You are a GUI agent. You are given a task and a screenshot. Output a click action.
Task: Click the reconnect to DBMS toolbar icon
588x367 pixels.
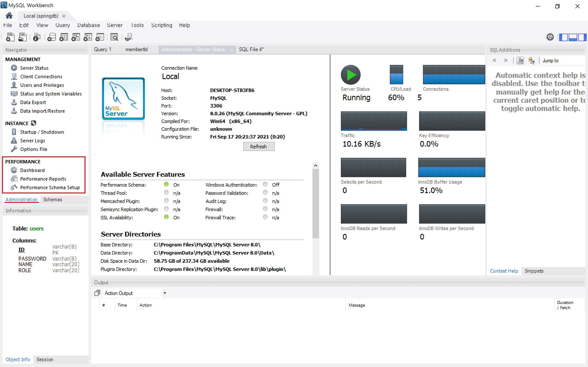[129, 37]
